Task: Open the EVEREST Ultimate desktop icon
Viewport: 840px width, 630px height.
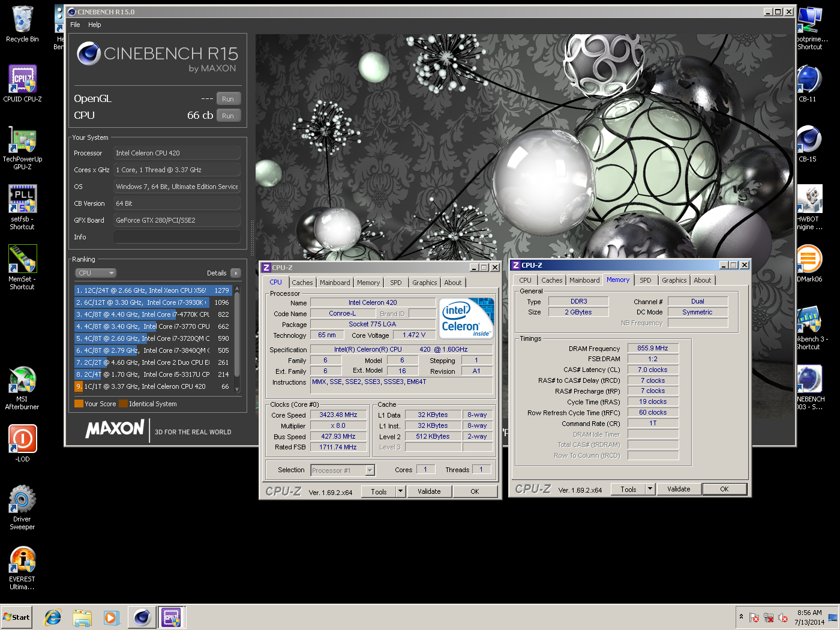Action: tap(22, 568)
